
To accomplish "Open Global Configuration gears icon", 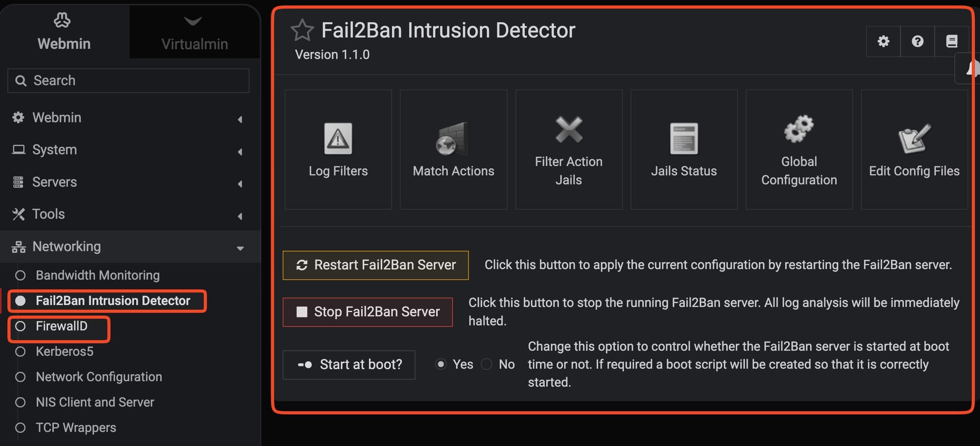I will click(x=799, y=129).
